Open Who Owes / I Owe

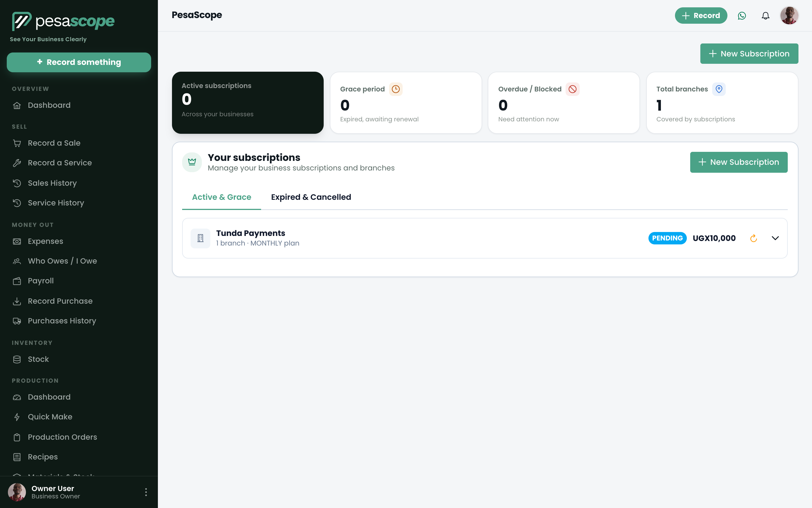click(79, 261)
